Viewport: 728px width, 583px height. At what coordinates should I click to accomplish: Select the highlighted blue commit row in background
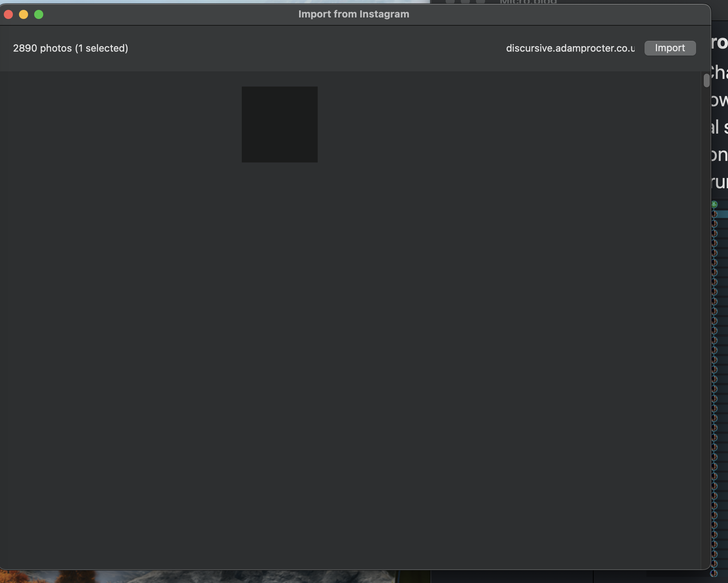[x=723, y=214]
